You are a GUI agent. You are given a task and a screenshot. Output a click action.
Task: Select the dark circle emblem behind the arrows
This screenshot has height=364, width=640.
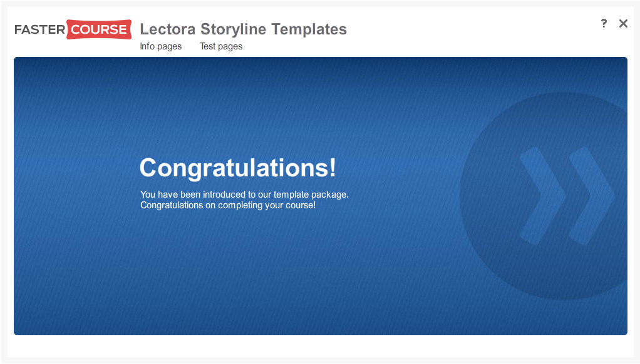pos(544,196)
